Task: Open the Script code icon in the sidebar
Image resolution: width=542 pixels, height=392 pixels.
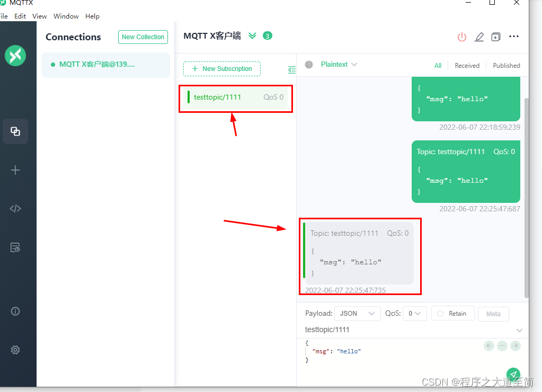Action: (15, 208)
